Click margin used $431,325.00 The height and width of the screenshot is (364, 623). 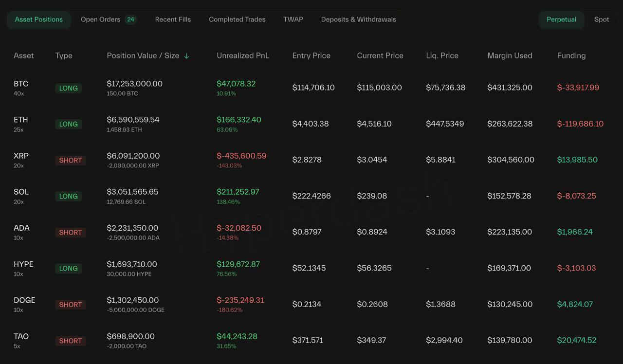510,88
